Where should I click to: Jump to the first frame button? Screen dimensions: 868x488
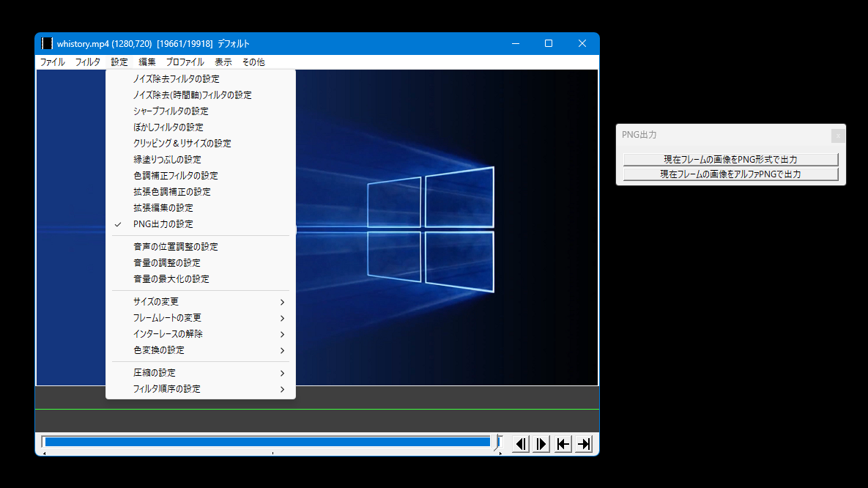coord(563,444)
